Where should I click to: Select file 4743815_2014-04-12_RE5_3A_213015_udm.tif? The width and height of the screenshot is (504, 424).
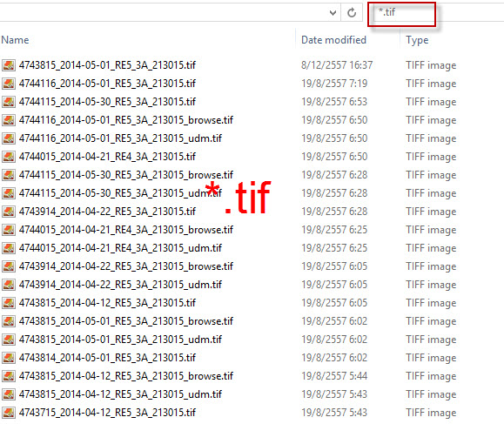click(120, 394)
